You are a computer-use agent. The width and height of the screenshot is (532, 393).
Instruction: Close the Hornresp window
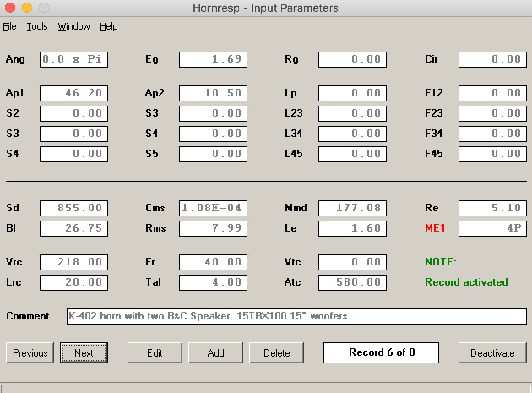(x=10, y=8)
